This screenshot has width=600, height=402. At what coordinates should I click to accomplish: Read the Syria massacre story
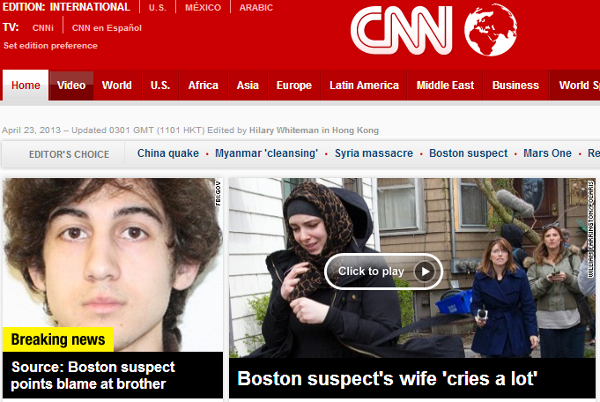click(x=374, y=153)
